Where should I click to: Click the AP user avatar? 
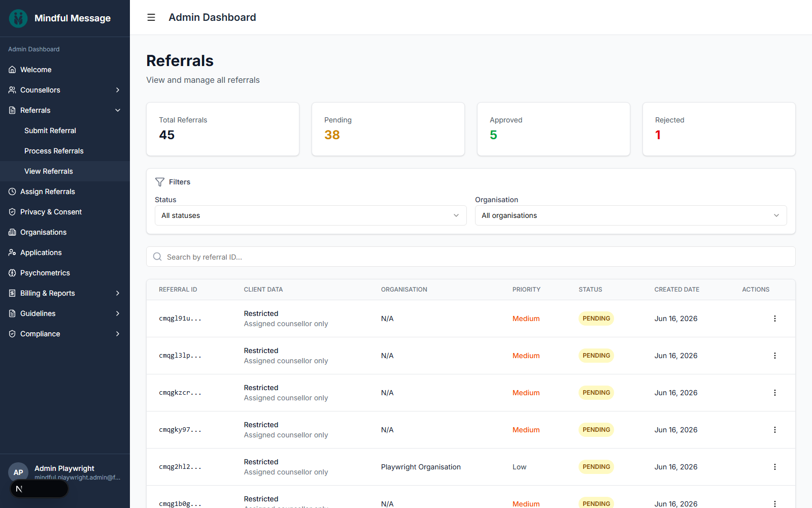point(18,472)
